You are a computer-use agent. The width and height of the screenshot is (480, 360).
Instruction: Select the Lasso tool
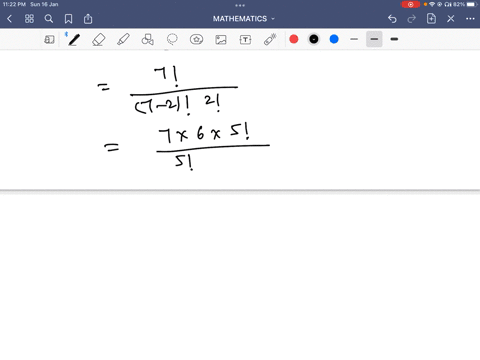coord(172,39)
